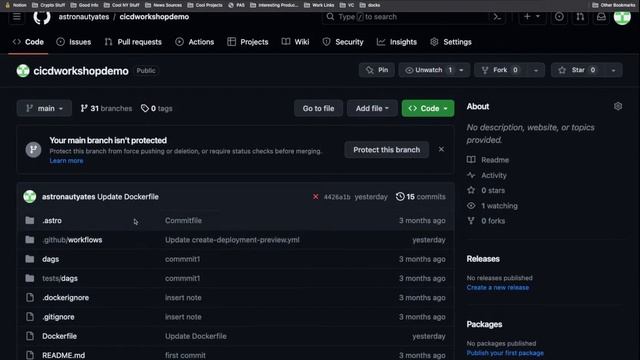
Task: Expand the Star lists dropdown arrow
Action: 613,70
